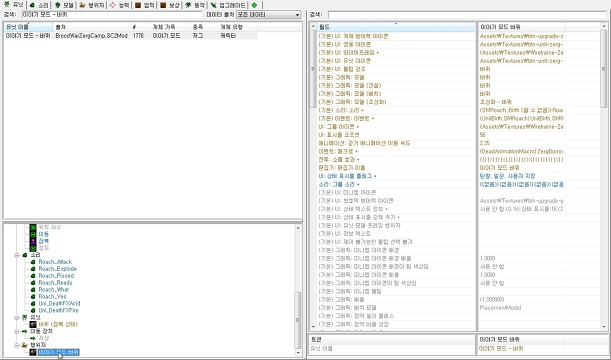
Task: Sort by the 개체 가족 column header
Action: pos(170,27)
